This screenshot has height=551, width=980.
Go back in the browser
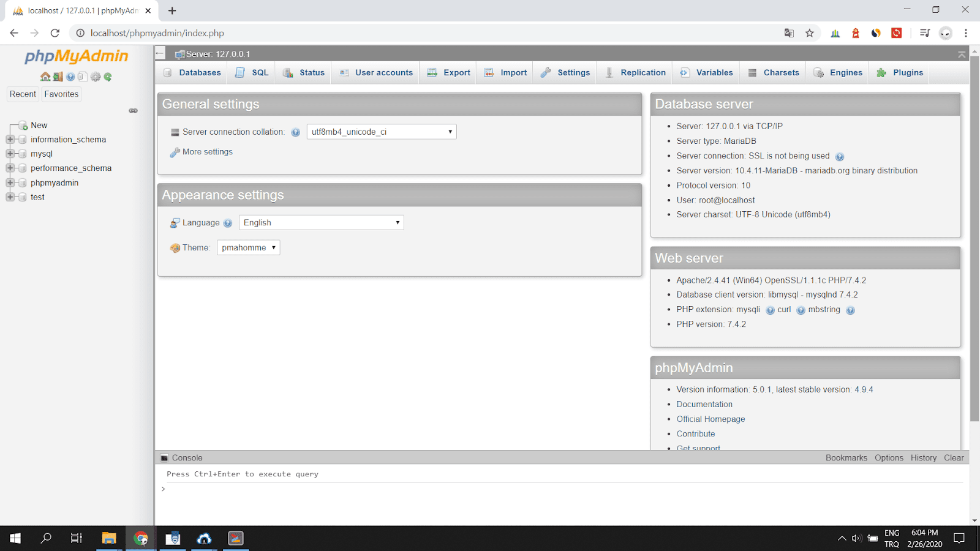point(14,33)
